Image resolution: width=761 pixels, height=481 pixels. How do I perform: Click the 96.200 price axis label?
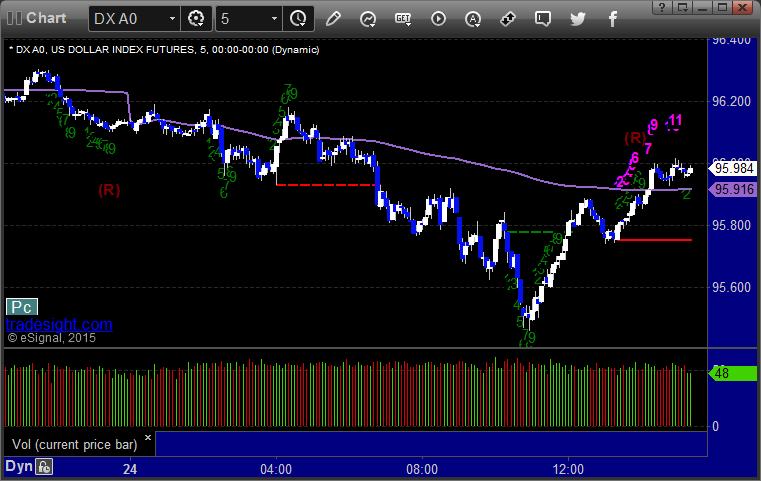click(731, 101)
